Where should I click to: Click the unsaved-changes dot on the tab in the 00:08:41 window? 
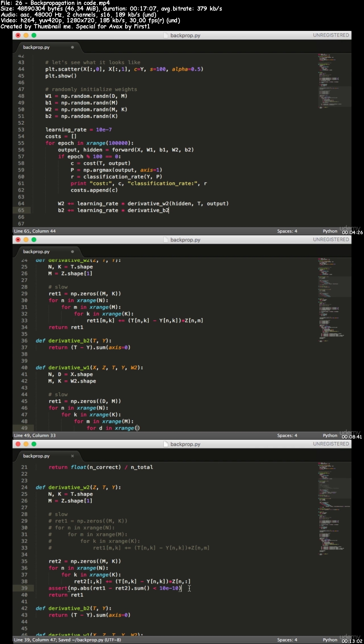click(x=73, y=252)
